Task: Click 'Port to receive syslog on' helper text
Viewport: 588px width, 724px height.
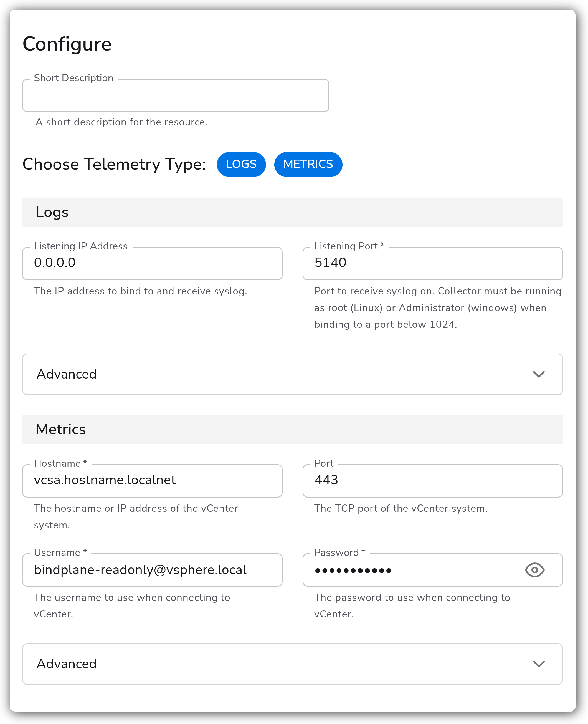Action: pyautogui.click(x=438, y=308)
